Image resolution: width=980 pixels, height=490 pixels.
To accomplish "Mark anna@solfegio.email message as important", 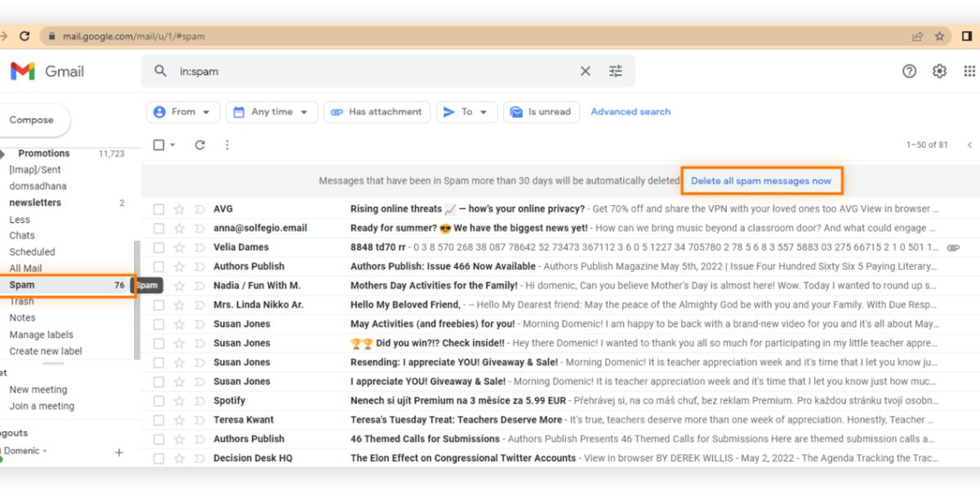I will point(199,229).
